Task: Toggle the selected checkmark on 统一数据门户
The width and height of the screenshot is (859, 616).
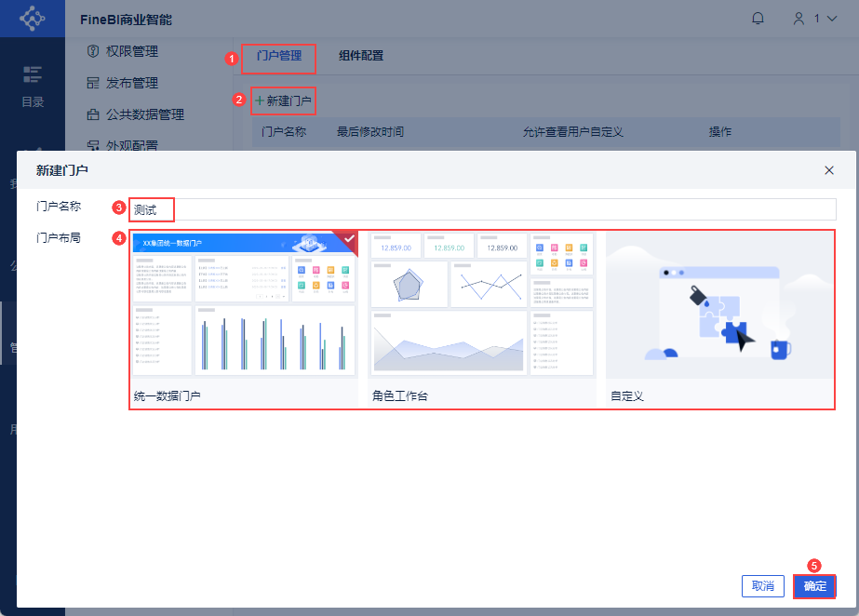Action: (x=348, y=239)
